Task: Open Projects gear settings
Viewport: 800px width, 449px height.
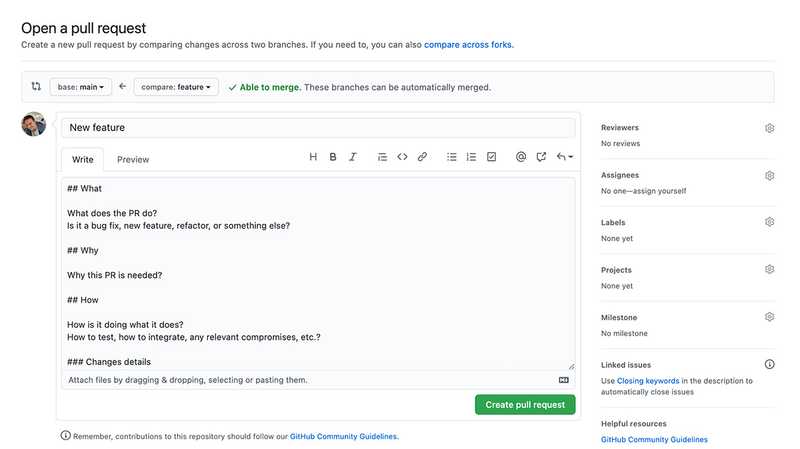Action: (769, 269)
